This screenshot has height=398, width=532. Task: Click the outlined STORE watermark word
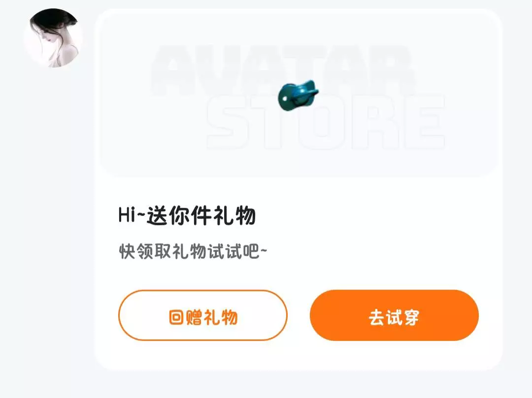[x=326, y=122]
